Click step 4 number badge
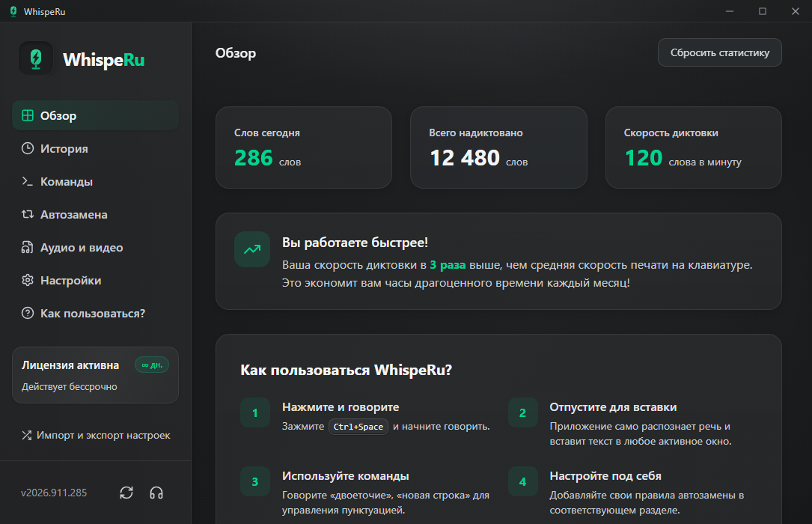Viewport: 812px width, 524px height. tap(522, 481)
